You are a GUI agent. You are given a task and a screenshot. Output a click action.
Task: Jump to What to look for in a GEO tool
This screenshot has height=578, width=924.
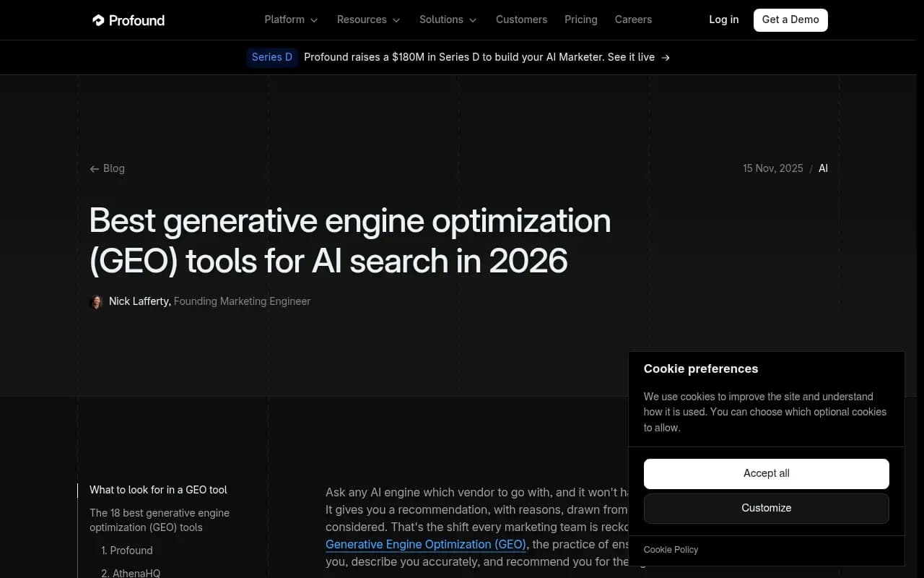pos(158,490)
